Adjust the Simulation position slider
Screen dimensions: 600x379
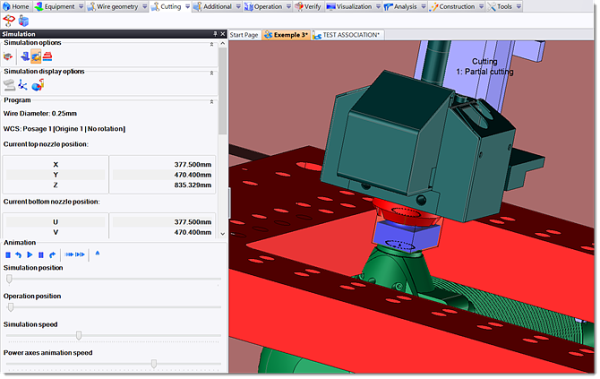pos(9,279)
